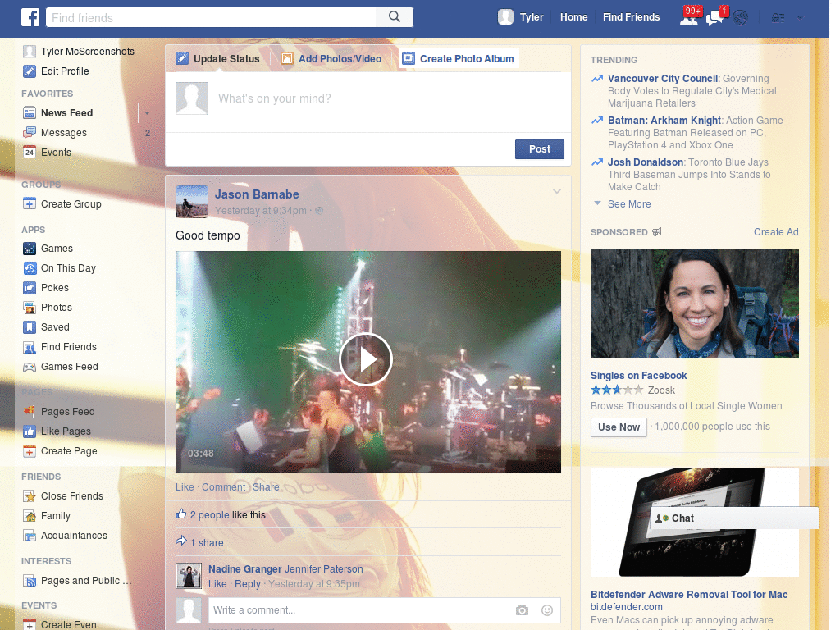Open the Singles on Facebook ad image
840x630 pixels.
(694, 304)
